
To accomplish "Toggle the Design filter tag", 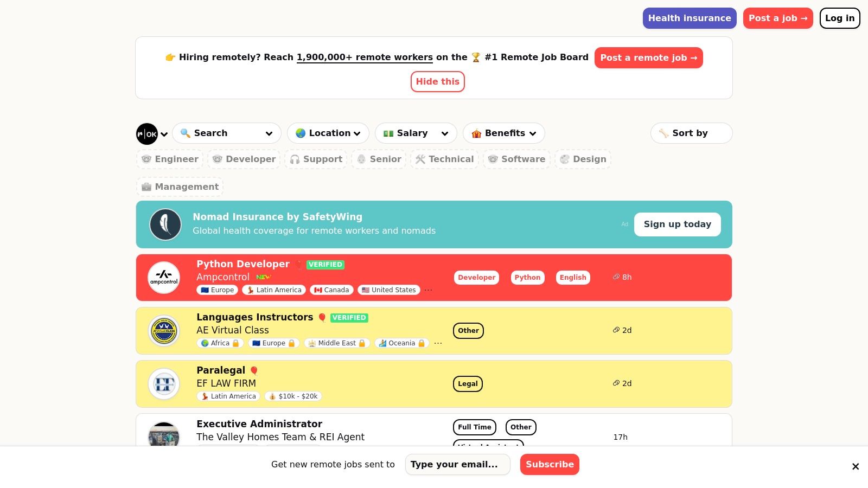I will (583, 159).
